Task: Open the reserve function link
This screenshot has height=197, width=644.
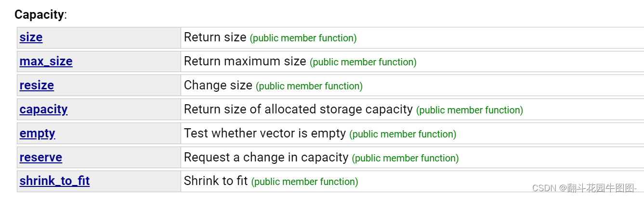Action: pyautogui.click(x=41, y=158)
